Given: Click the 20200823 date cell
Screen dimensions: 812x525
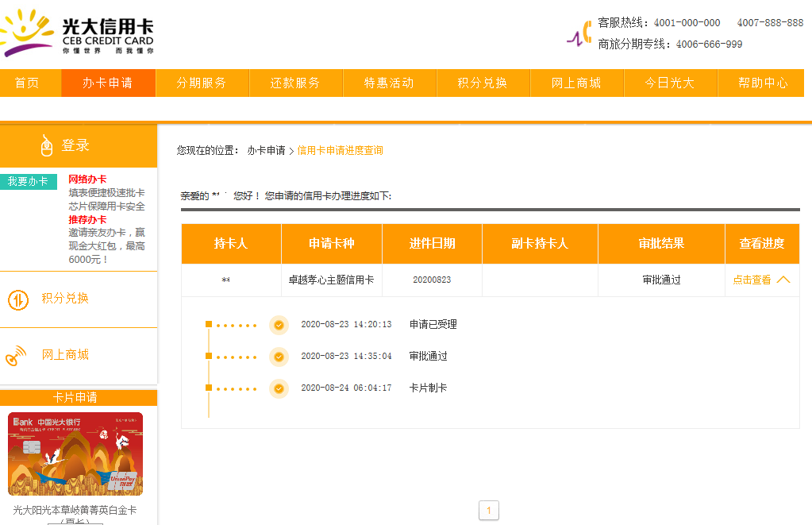Looking at the screenshot, I should click(x=432, y=280).
